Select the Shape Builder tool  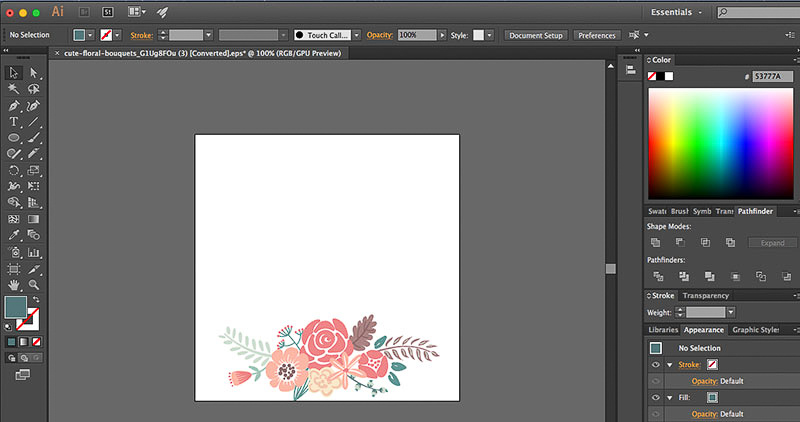pos(14,203)
